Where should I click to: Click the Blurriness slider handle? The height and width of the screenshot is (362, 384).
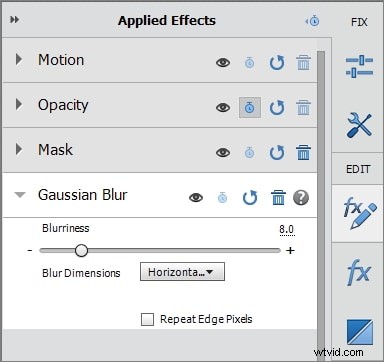[x=81, y=250]
